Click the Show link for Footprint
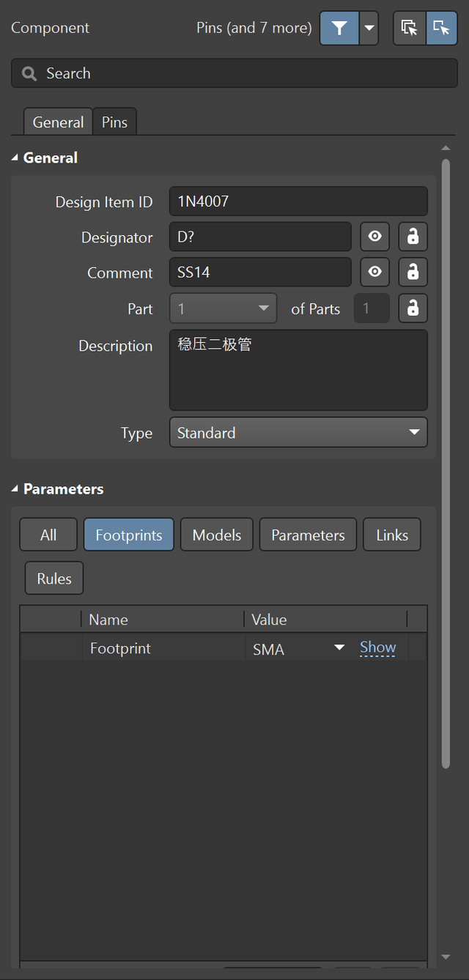 (x=377, y=647)
